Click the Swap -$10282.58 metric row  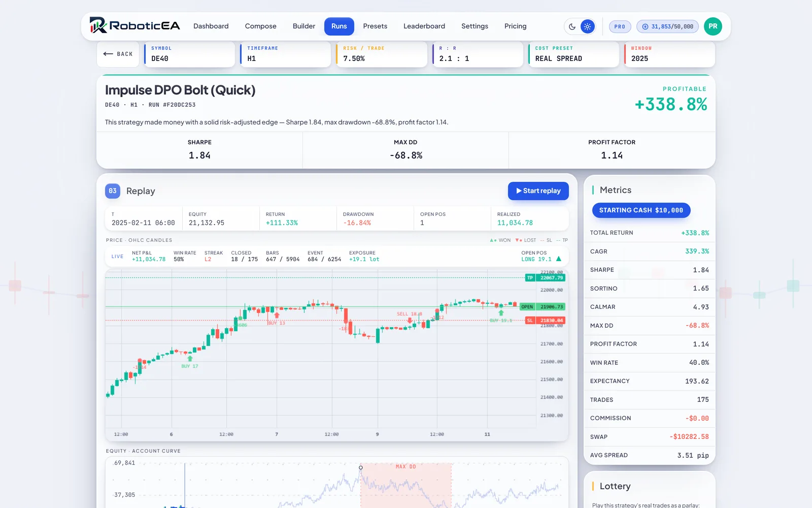tap(650, 437)
